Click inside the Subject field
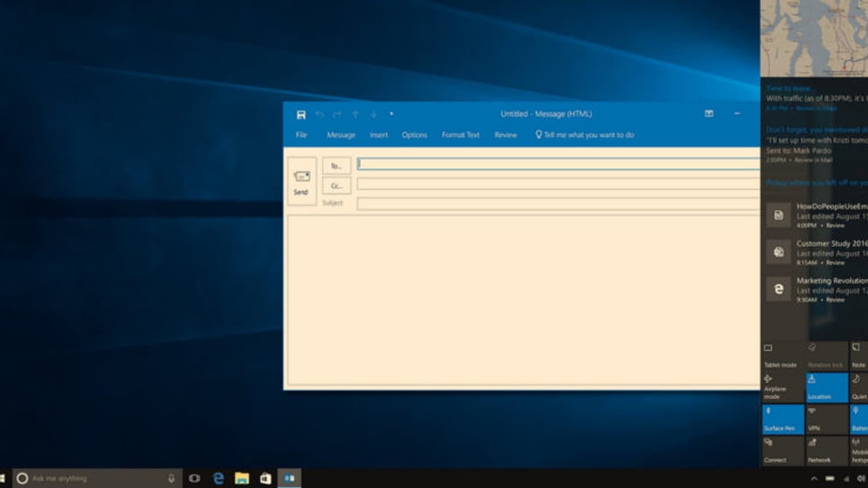 (x=558, y=204)
